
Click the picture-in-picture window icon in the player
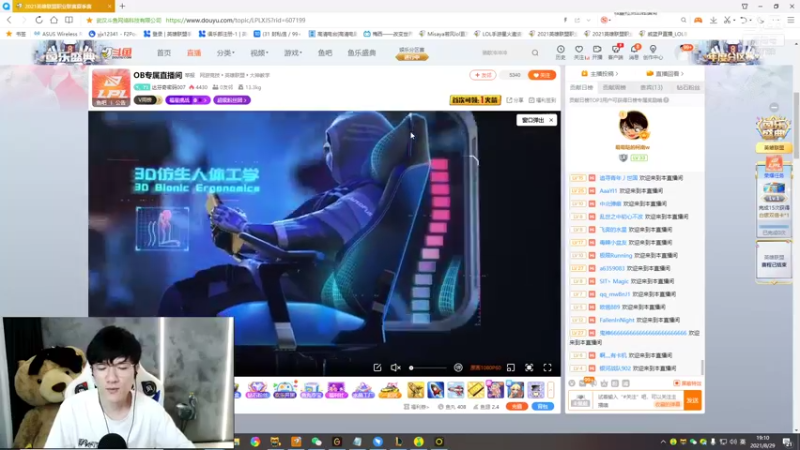(511, 367)
